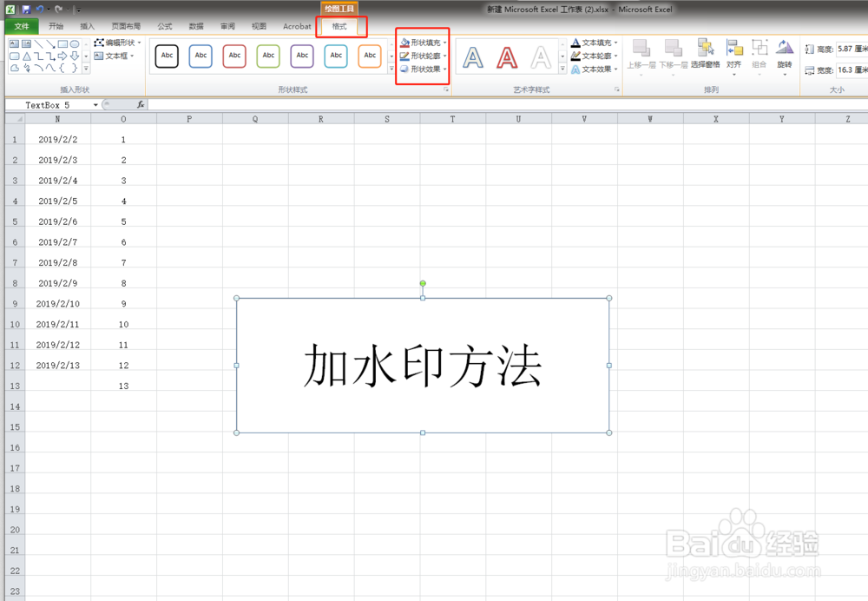Switch to the 开始 (Home) ribbon tab
This screenshot has width=868, height=601.
click(x=56, y=26)
